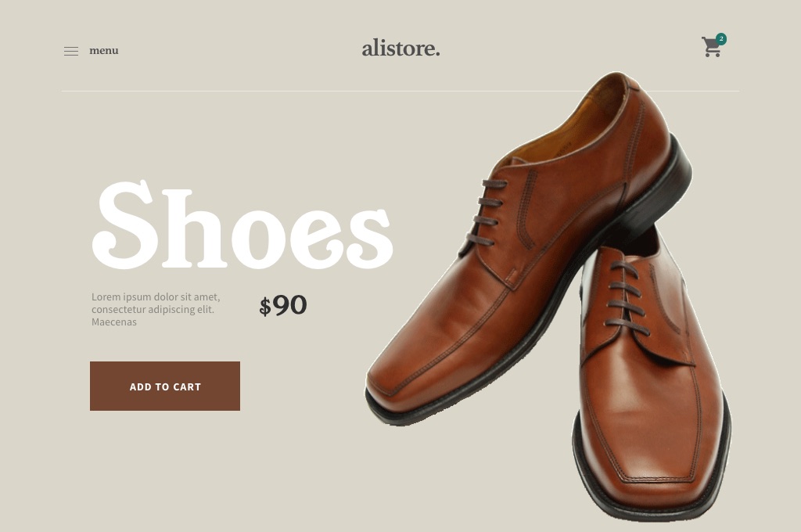Image resolution: width=801 pixels, height=532 pixels.
Task: Go home via the alistore. logo
Action: point(400,48)
